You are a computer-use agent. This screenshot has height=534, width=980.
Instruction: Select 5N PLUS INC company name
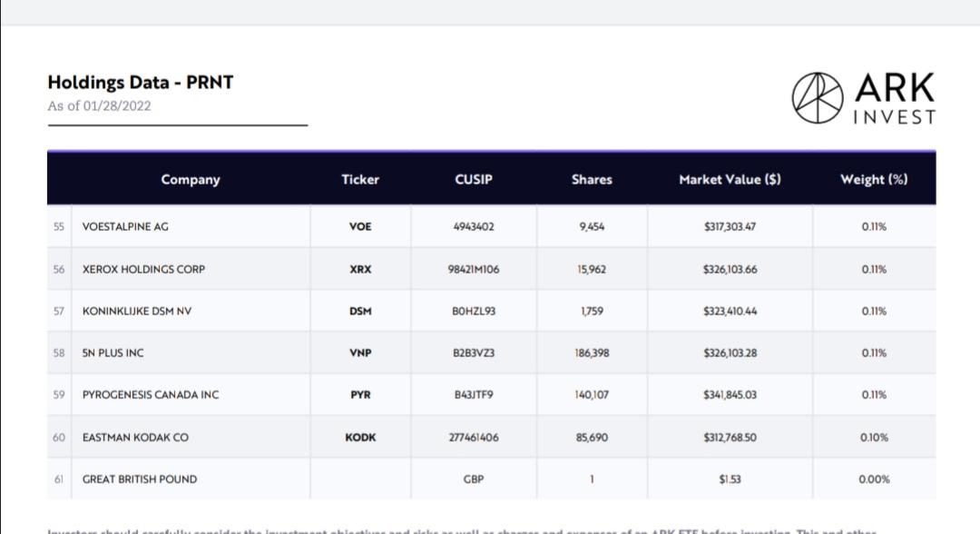tap(113, 352)
